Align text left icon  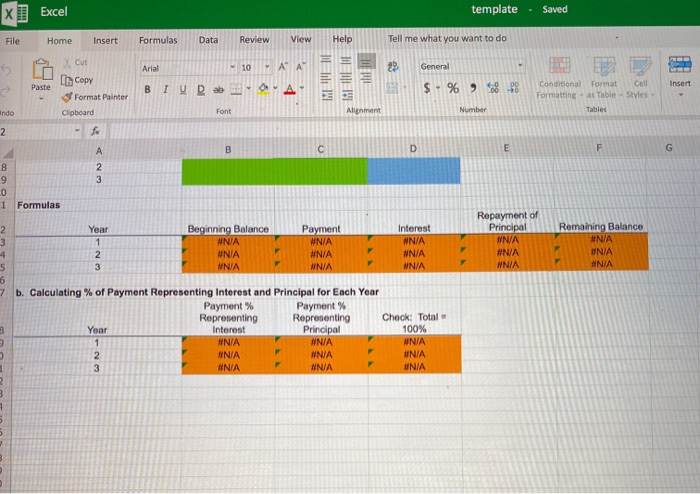coord(326,79)
